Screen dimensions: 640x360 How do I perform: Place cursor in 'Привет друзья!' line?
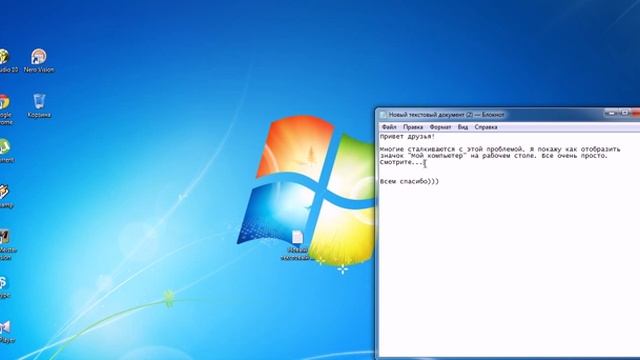[407, 137]
